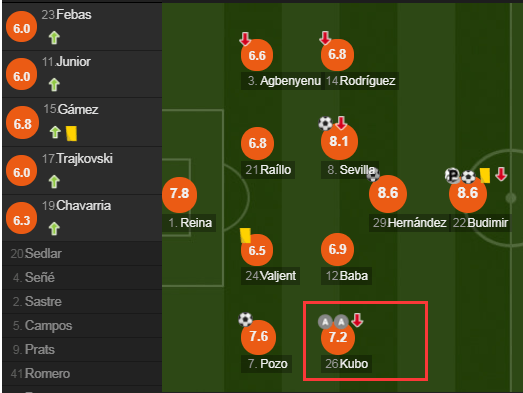Click the substituted-on arrow under Febas

(54, 38)
